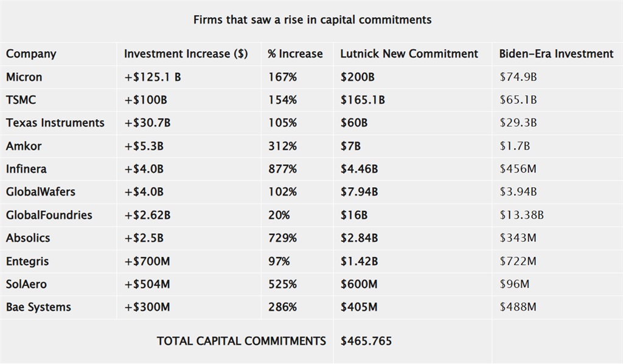623x364 pixels.
Task: Click the Company column header
Action: coord(31,53)
